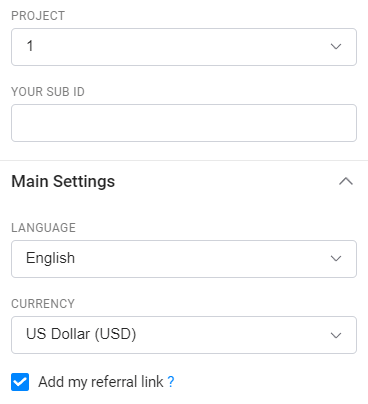This screenshot has width=368, height=404.
Task: Uncheck the Add my referral link checkbox
Action: click(x=20, y=382)
